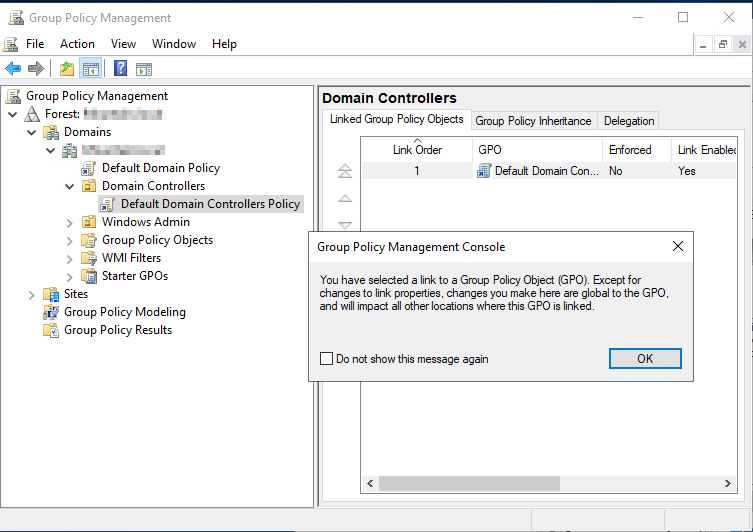Click Link Enabled value Yes in the row

click(687, 171)
